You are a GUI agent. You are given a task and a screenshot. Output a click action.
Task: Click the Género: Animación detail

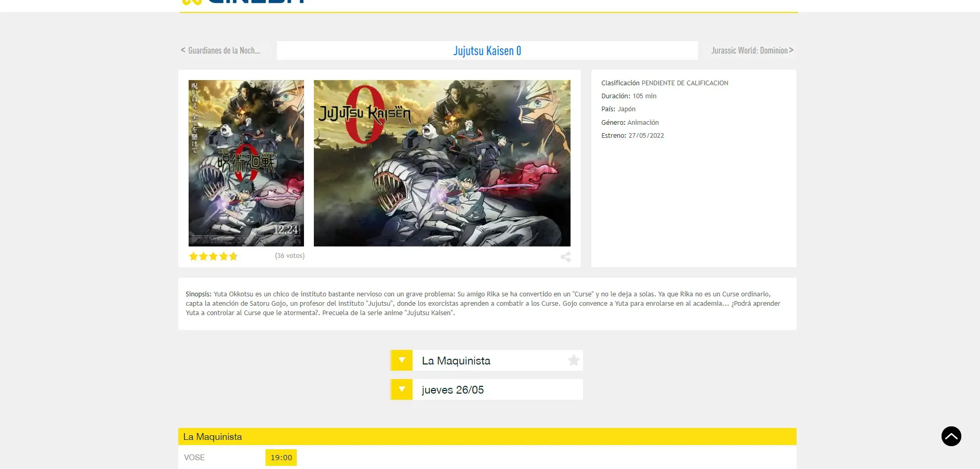[x=630, y=123]
